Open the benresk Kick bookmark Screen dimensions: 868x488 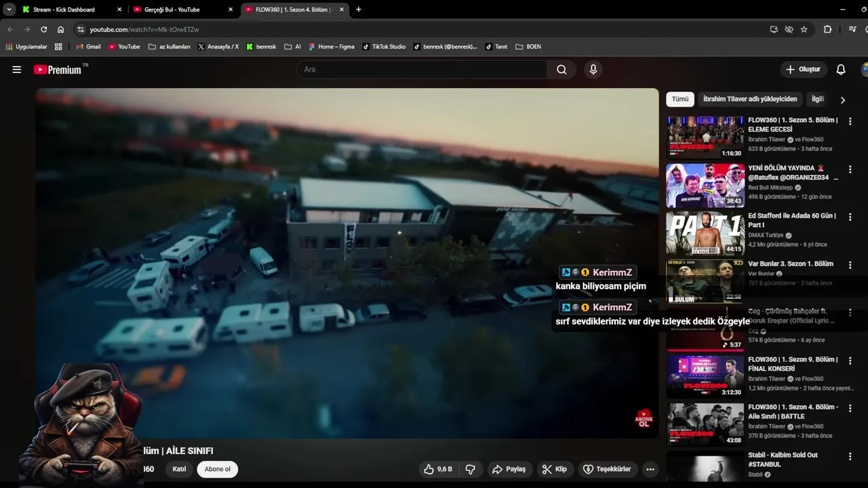(x=261, y=47)
